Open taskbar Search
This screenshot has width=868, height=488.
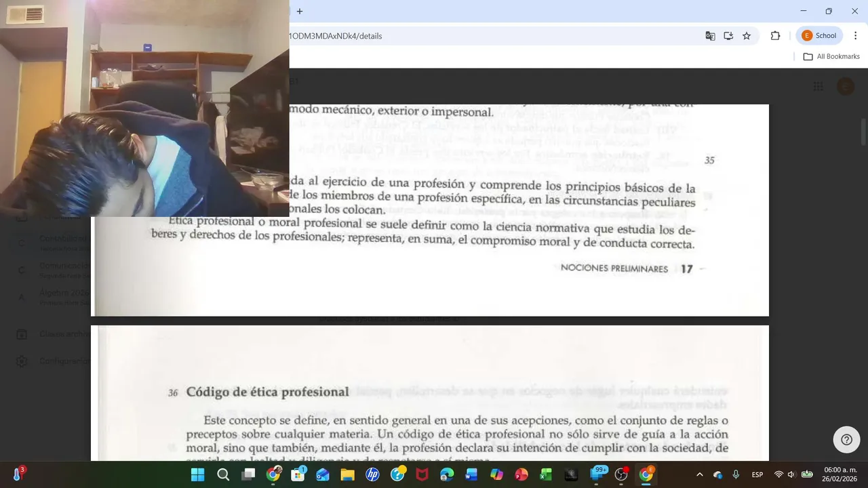click(x=223, y=474)
